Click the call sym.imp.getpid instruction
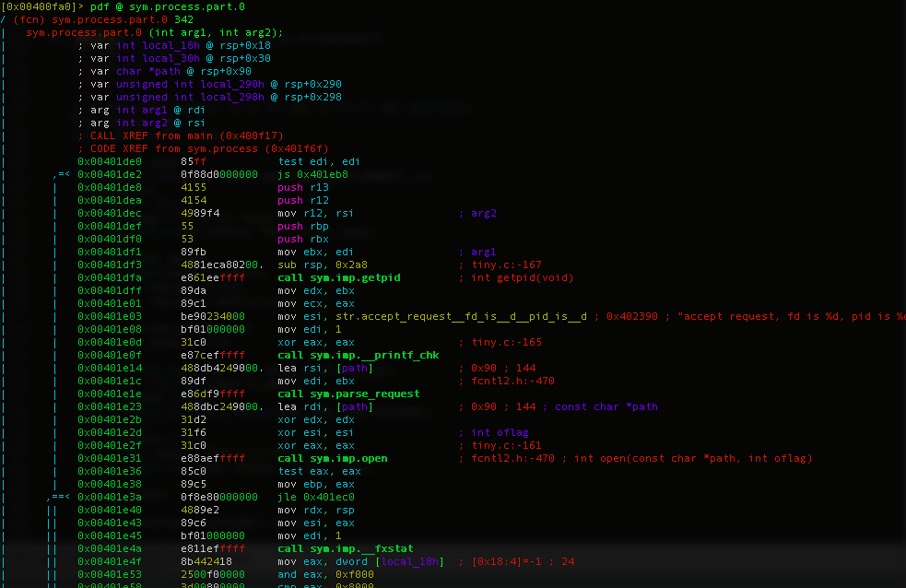This screenshot has width=906, height=588. (338, 277)
